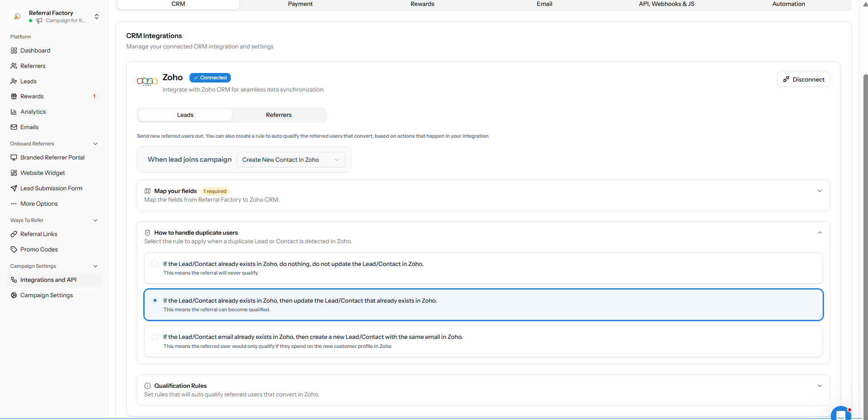Select the Leads sub-tab under Zoho
Image resolution: width=868 pixels, height=420 pixels.
185,115
